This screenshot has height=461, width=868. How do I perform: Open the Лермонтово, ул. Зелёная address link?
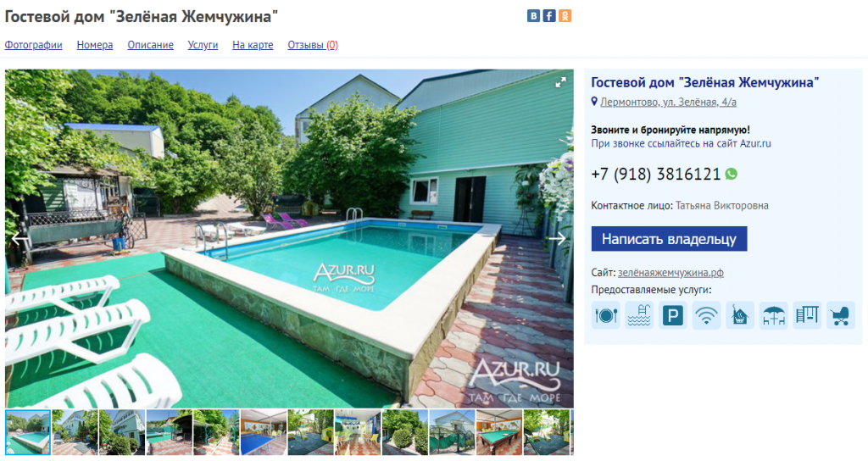click(x=668, y=102)
